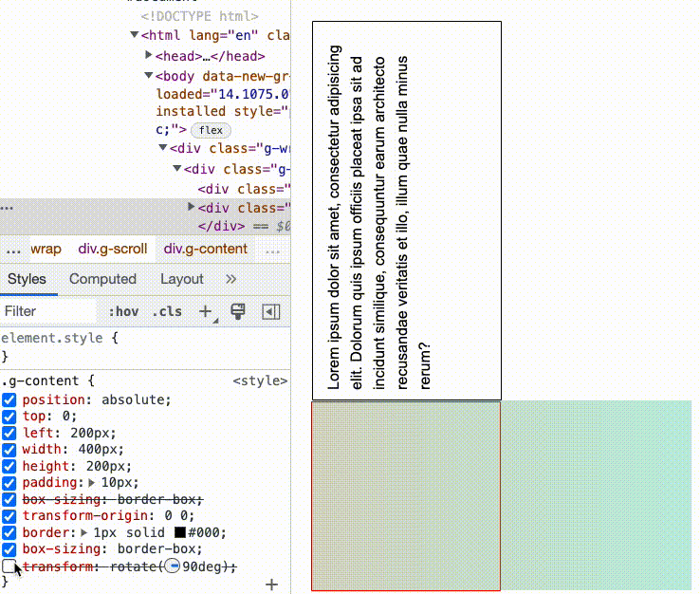
Task: Toggle the .cls class editor button
Action: (x=167, y=311)
